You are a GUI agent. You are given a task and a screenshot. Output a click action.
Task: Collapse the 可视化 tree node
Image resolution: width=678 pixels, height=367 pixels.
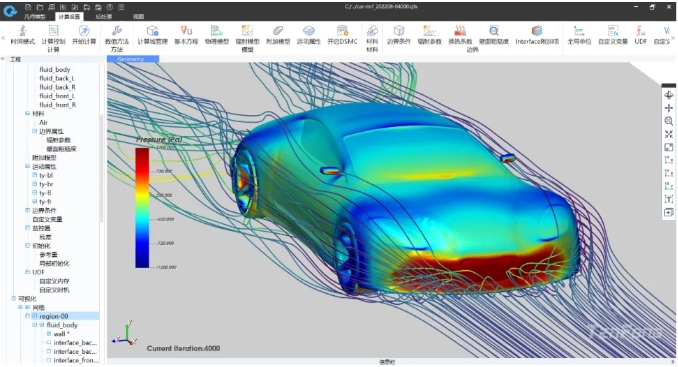pyautogui.click(x=13, y=299)
